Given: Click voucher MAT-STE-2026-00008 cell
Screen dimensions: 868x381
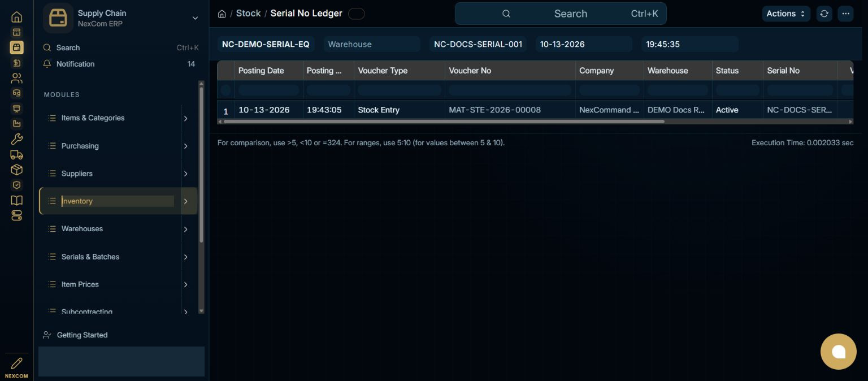Looking at the screenshot, I should click(510, 110).
